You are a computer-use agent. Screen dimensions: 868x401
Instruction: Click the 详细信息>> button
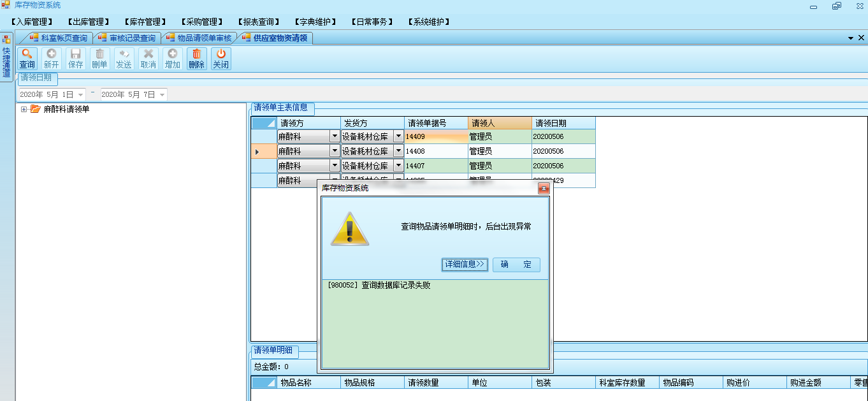(465, 265)
